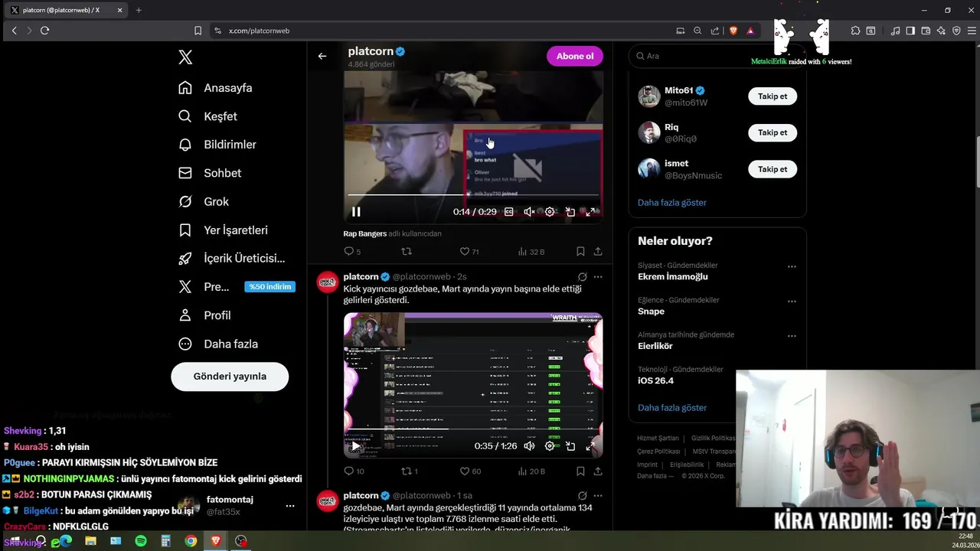The image size is (980, 551).
Task: Show more trends under Neler oluyor
Action: (672, 408)
